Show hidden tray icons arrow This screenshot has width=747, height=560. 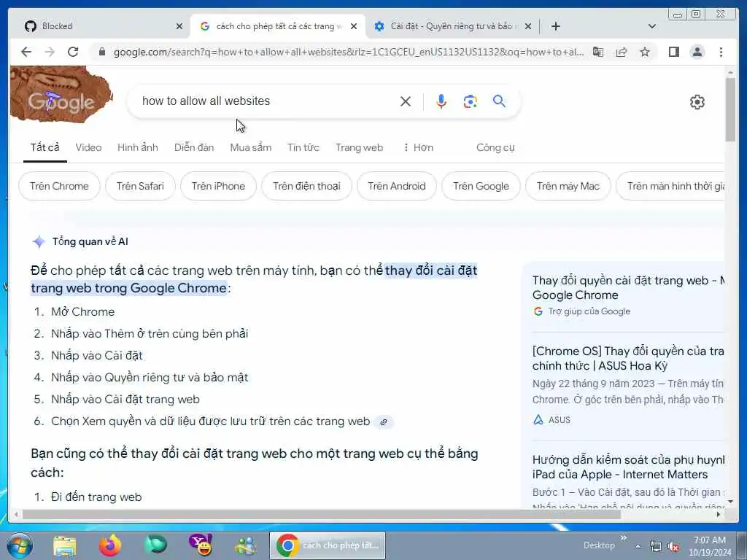click(638, 546)
